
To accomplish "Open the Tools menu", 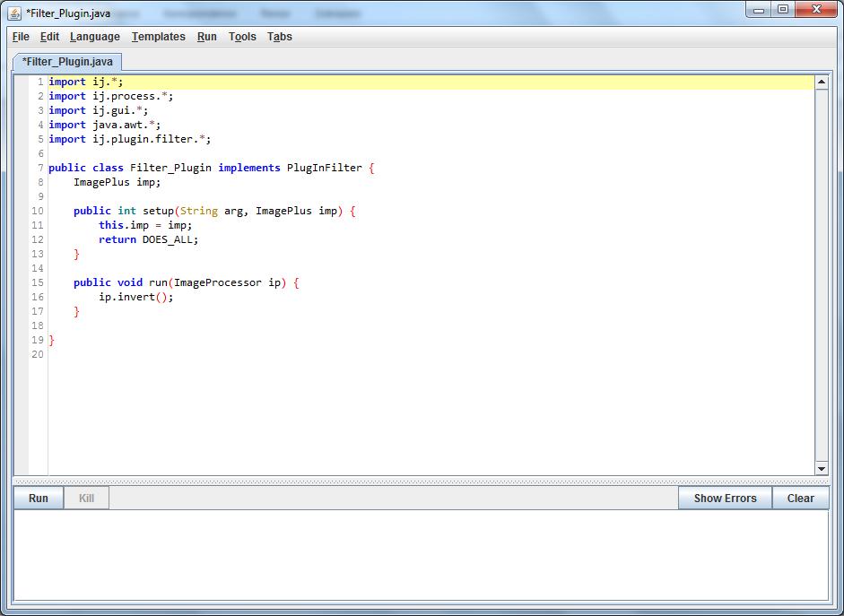I will click(242, 37).
